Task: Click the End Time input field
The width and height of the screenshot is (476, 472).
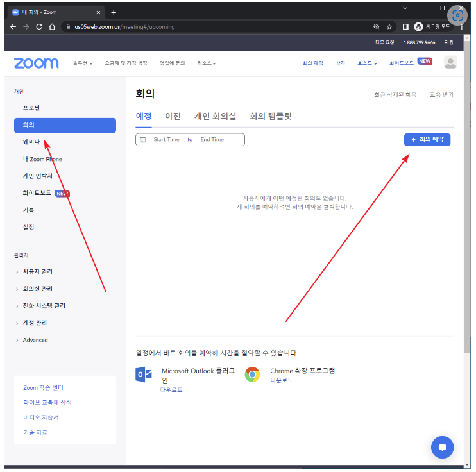Action: pos(212,140)
